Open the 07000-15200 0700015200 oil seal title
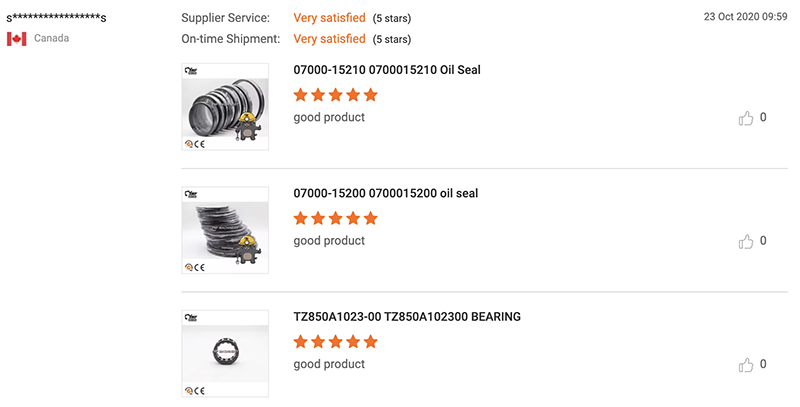This screenshot has width=800, height=407. (386, 193)
